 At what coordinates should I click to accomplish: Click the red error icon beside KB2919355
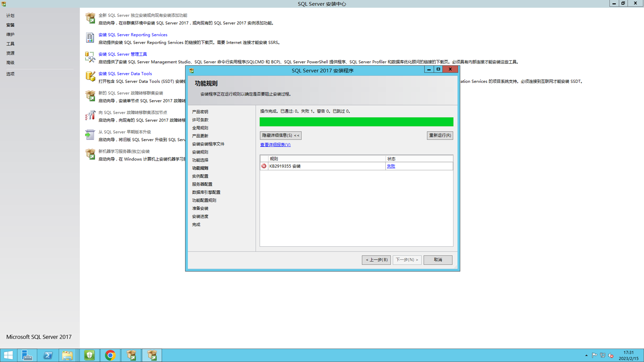tap(264, 166)
